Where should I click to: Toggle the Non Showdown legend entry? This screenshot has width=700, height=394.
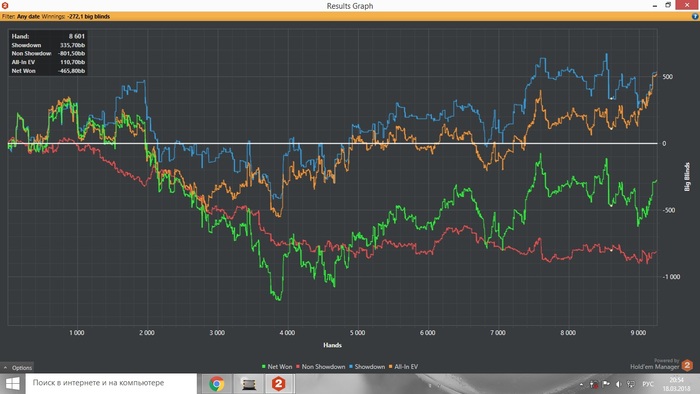(x=321, y=367)
